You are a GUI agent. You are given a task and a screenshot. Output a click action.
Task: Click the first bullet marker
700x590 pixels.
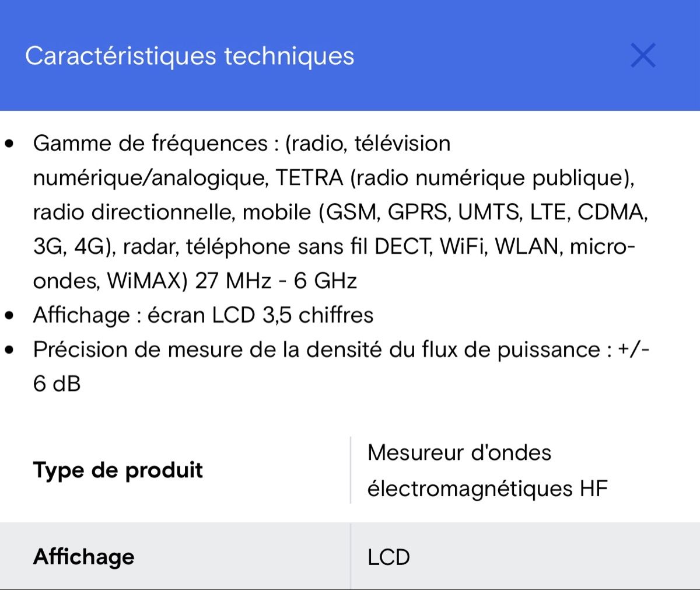coord(8,142)
